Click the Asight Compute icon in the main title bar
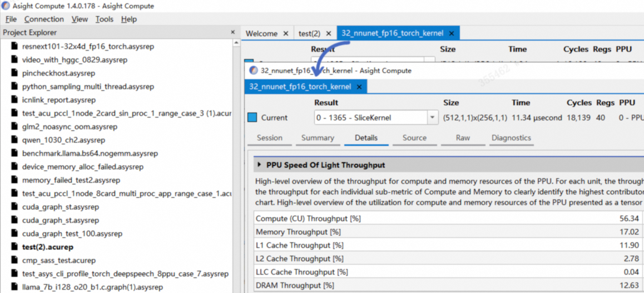The image size is (644, 293). (x=6, y=6)
